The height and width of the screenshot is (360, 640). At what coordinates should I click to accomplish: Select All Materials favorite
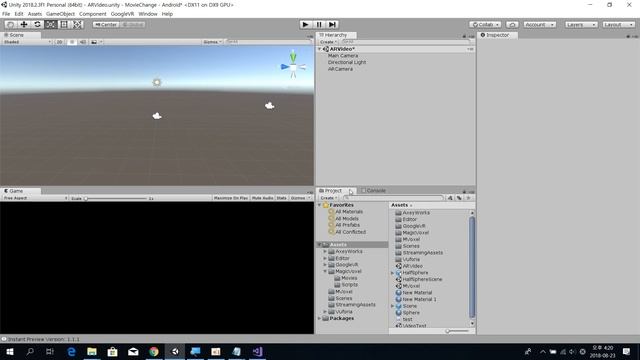tap(349, 212)
